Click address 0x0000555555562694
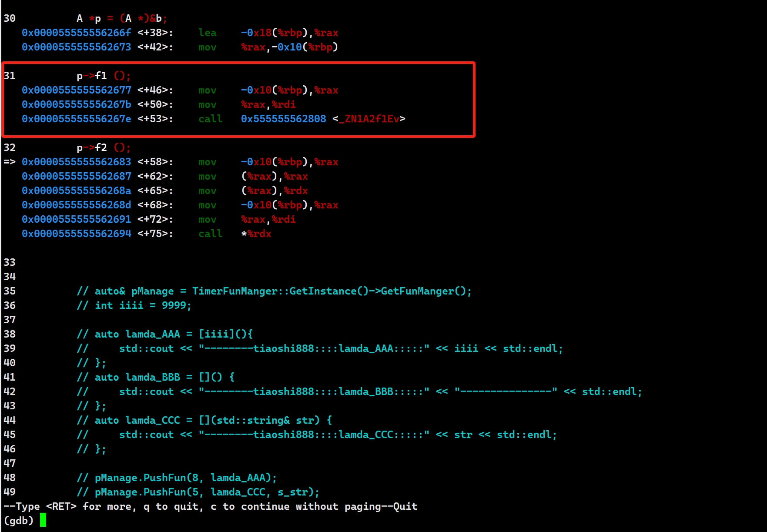This screenshot has height=532, width=767. tap(76, 234)
